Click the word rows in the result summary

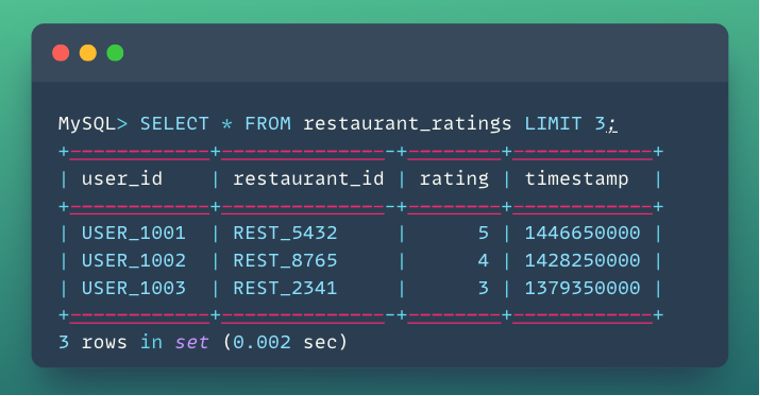tap(105, 343)
